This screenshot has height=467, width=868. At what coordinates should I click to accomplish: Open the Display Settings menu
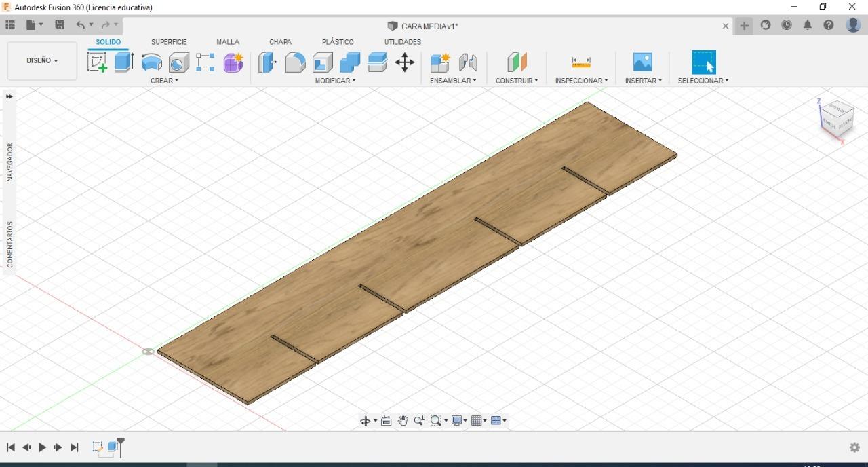(459, 421)
